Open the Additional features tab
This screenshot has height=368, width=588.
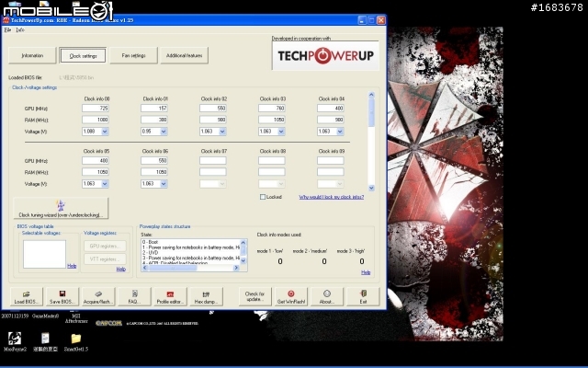point(184,55)
